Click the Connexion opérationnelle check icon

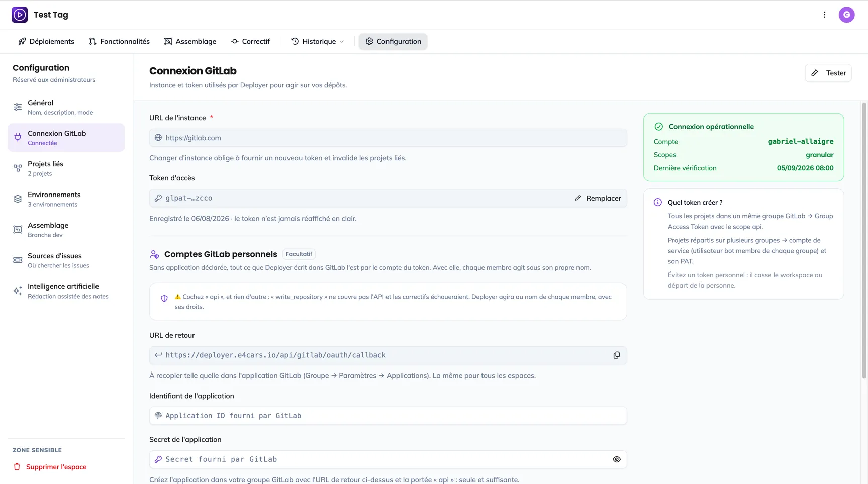coord(658,127)
